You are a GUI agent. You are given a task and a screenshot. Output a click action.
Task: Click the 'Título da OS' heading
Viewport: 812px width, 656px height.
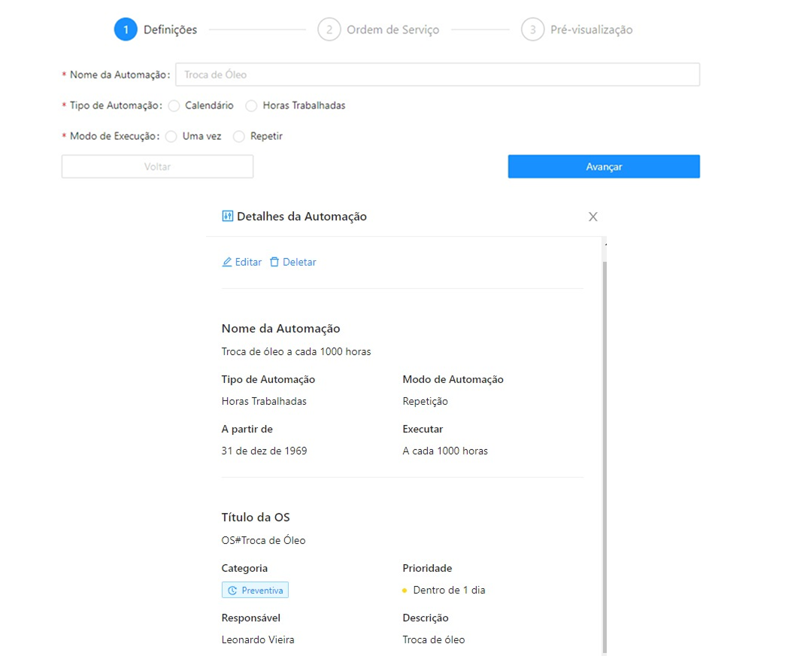coord(256,517)
